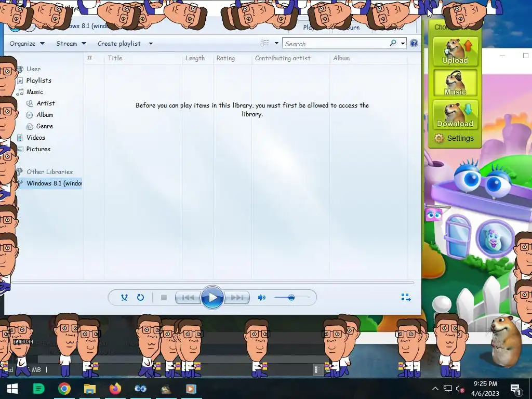
Task: Expand the search options dropdown arrow
Action: [x=403, y=44]
